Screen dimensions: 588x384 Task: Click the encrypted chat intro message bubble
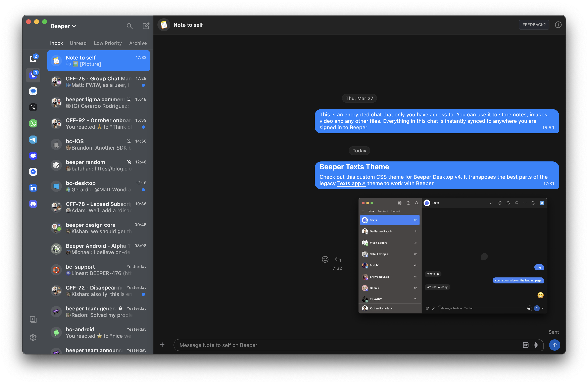coord(437,121)
